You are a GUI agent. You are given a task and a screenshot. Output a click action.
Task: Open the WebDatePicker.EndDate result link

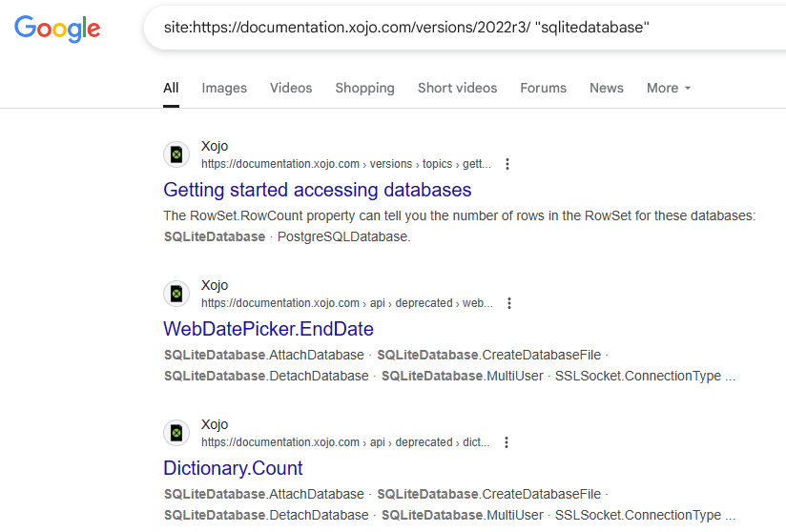pyautogui.click(x=269, y=330)
